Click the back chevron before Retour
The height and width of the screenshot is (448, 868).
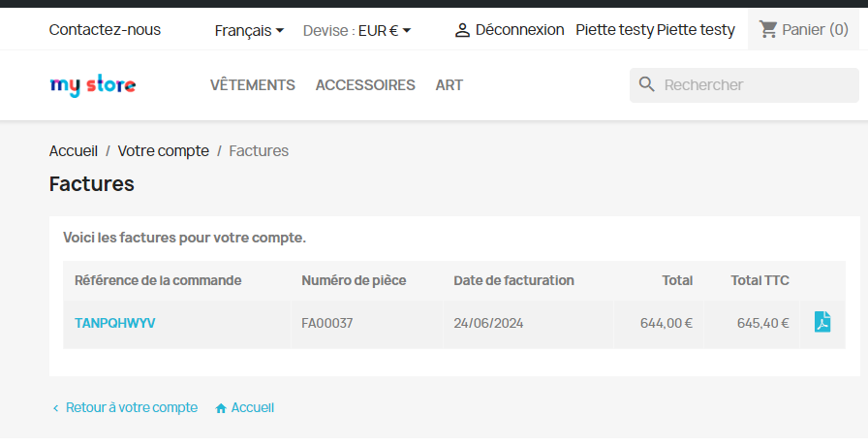click(x=55, y=408)
